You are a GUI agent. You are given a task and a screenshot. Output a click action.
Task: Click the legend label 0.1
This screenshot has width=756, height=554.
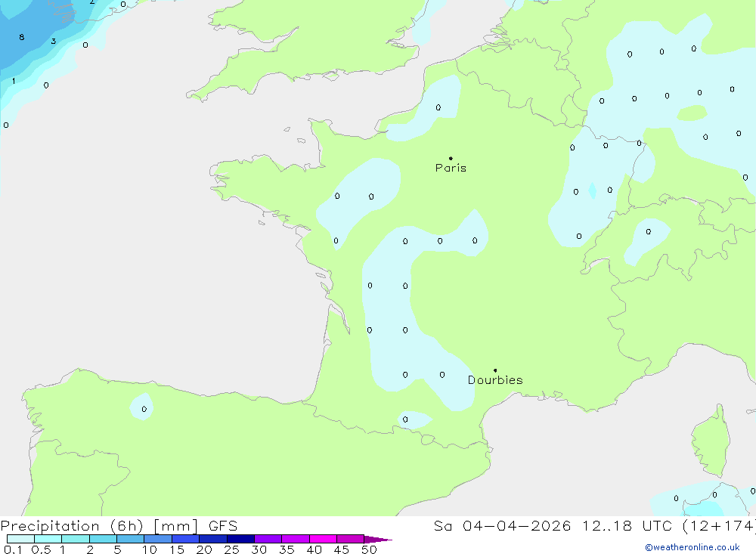(13, 549)
